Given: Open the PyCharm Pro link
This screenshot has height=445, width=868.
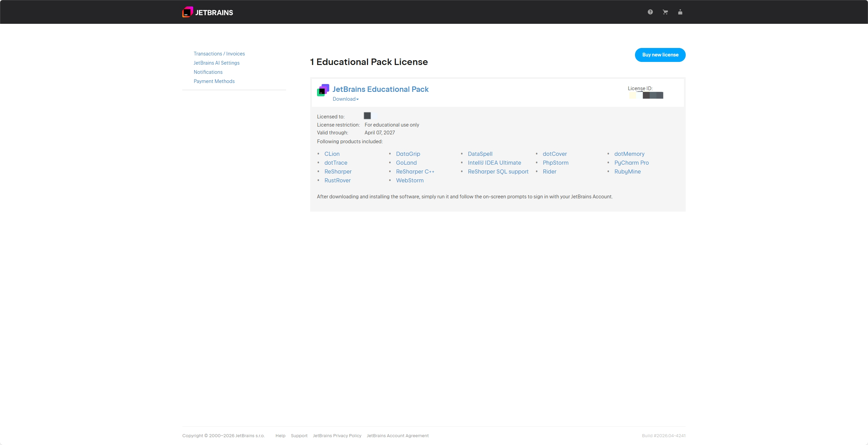Looking at the screenshot, I should 631,163.
